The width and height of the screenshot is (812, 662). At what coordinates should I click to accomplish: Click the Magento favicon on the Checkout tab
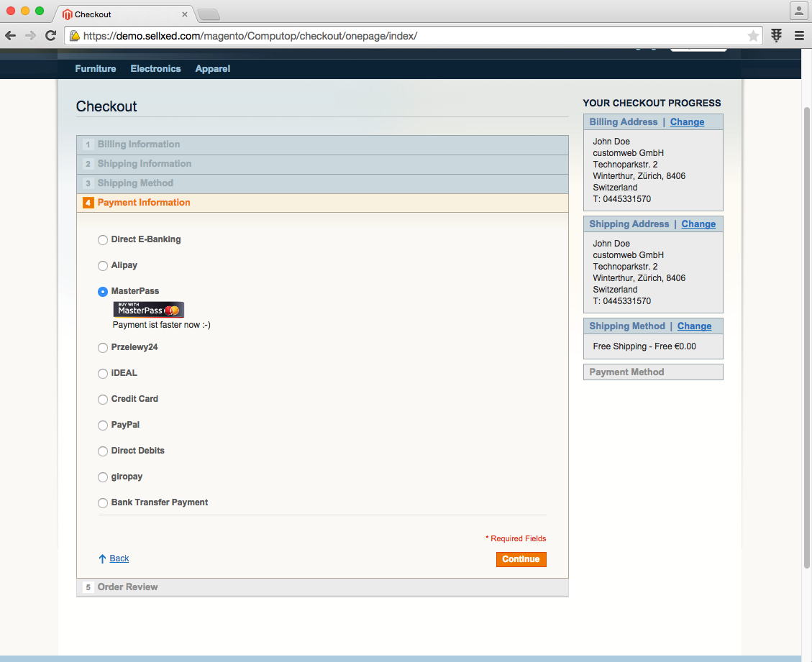(67, 14)
